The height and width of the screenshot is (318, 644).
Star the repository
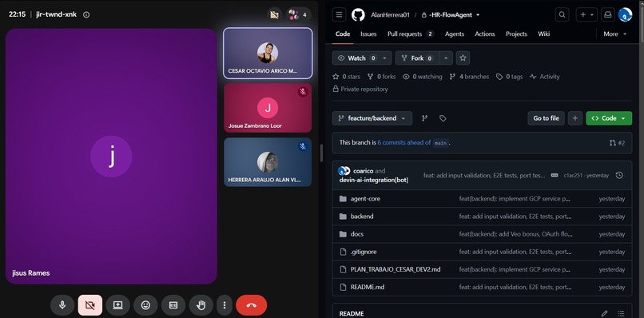(463, 58)
